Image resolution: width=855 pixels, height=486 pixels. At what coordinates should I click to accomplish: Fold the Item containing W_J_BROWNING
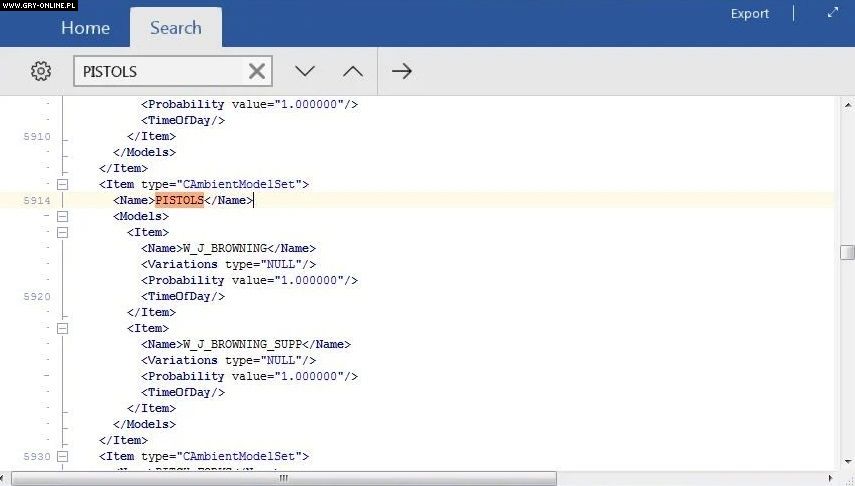(62, 232)
